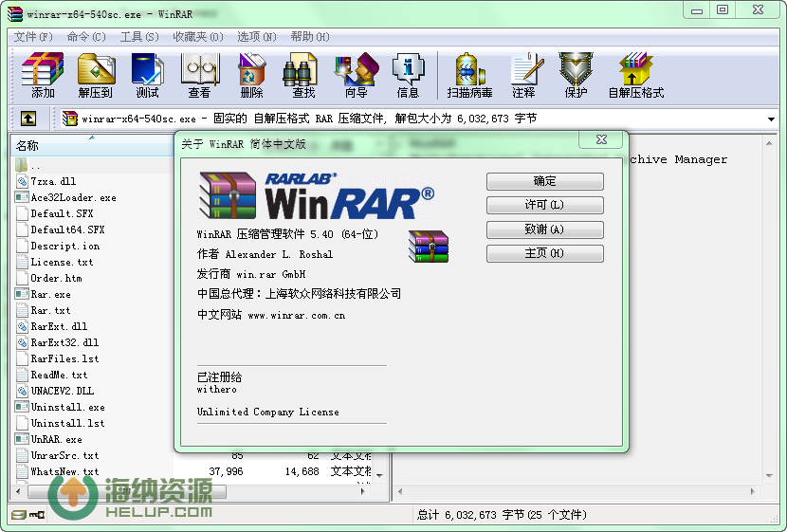Viewport: 787px width, 532px height.
Task: Launch the 向导 (Wizard) toolbar icon
Action: pos(357,75)
